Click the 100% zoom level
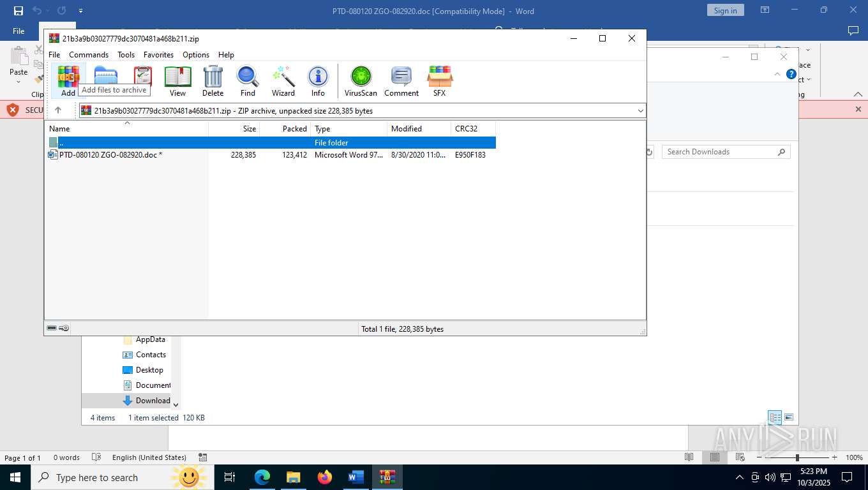868x490 pixels. point(854,457)
